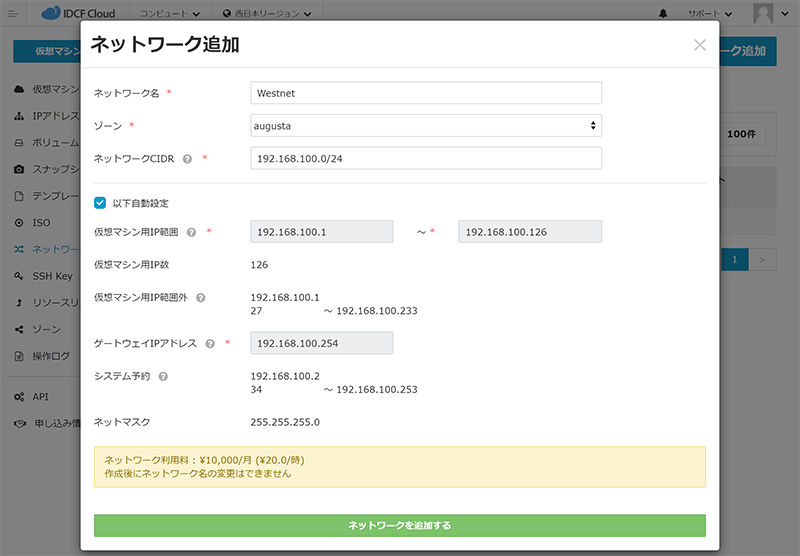Click help icon next to システム予約
This screenshot has height=556, width=800.
[163, 376]
